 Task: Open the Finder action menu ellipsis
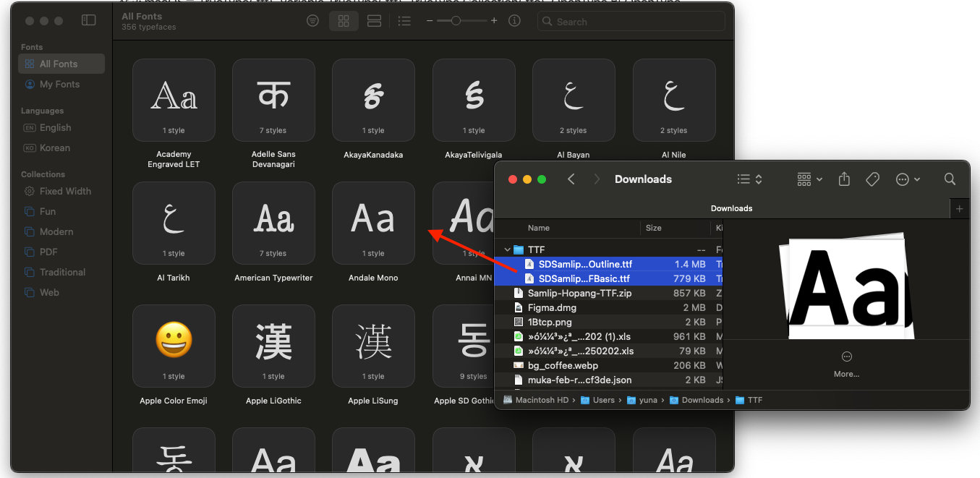point(908,179)
